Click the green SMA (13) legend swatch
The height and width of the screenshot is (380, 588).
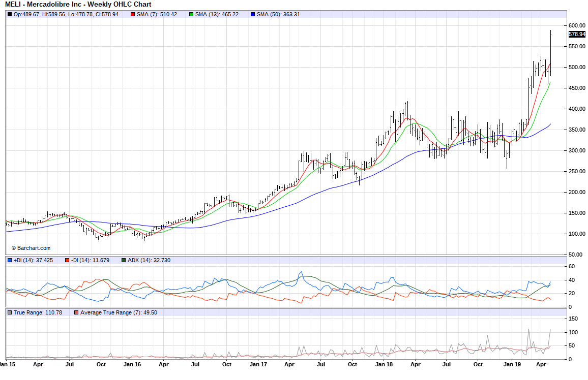pyautogui.click(x=191, y=14)
